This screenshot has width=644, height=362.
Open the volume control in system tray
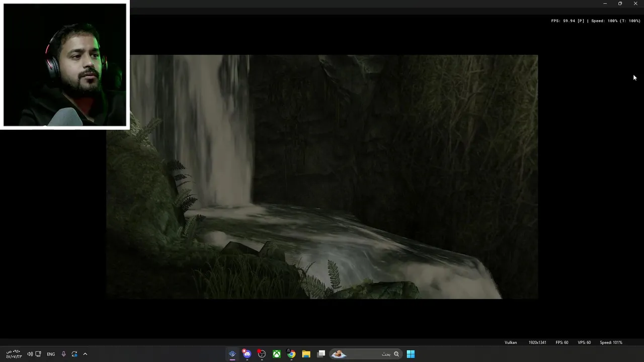coord(30,354)
